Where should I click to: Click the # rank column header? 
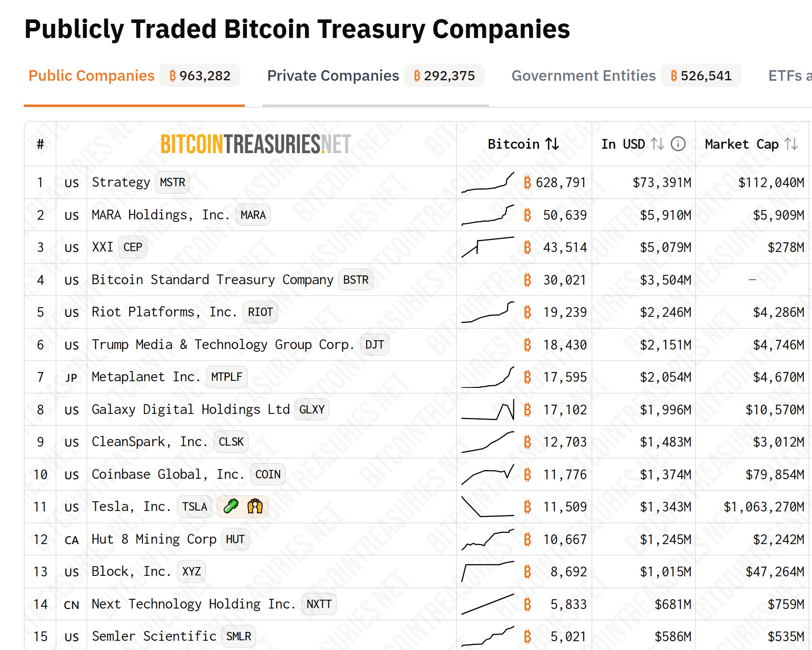(x=40, y=144)
